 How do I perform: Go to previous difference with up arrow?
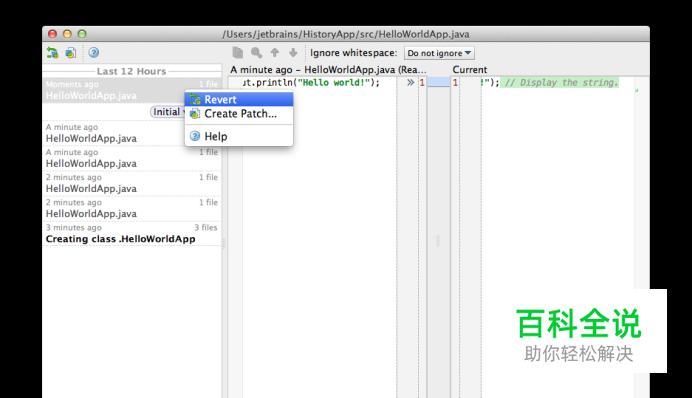coord(275,53)
